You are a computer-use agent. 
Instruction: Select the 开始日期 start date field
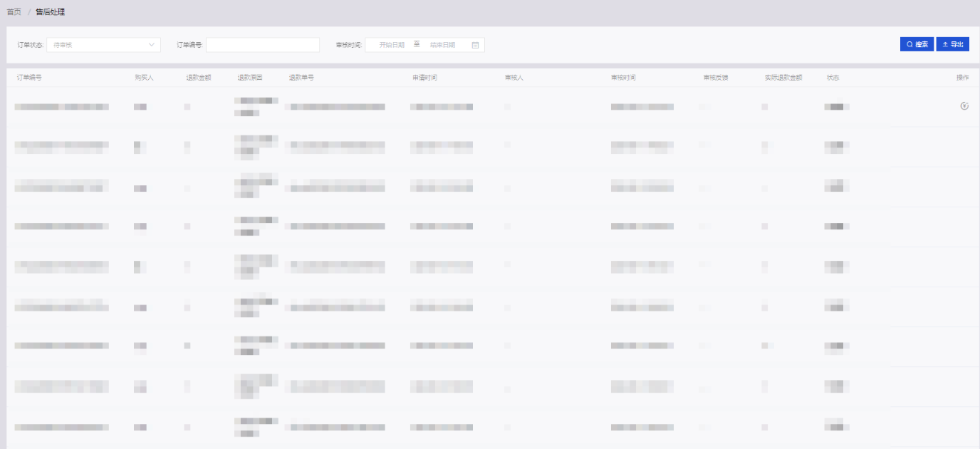click(x=392, y=45)
